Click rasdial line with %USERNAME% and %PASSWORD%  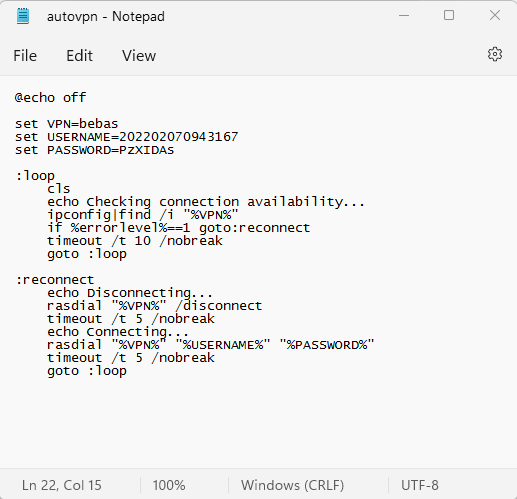pyautogui.click(x=211, y=345)
